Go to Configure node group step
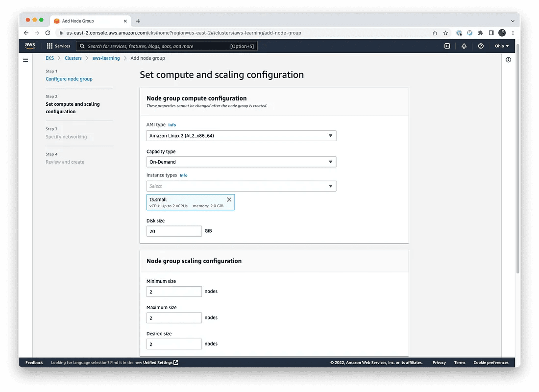The height and width of the screenshot is (392, 539). 69,79
